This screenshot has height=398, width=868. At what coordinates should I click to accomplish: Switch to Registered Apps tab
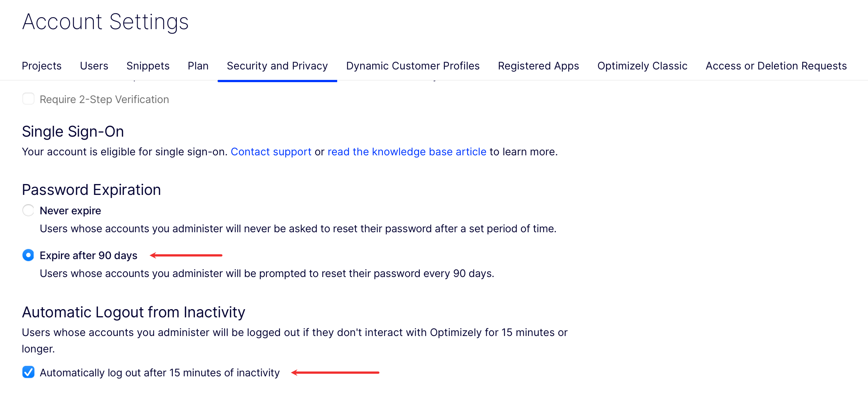[x=538, y=66]
